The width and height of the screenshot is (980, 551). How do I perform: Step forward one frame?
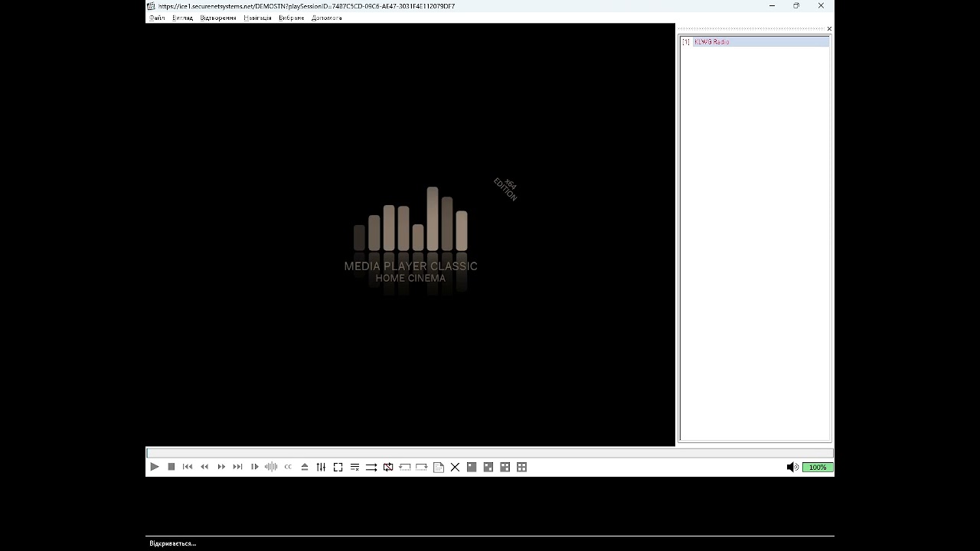coord(255,467)
